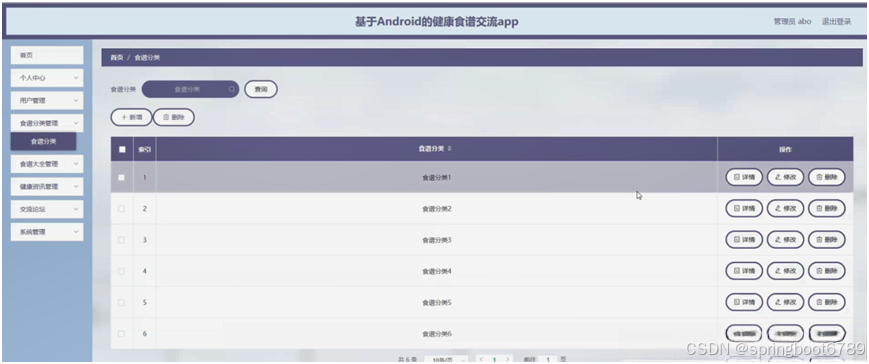Screen dimensions: 869x364
Task: Click index number 5 in the 索引 column
Action: click(145, 303)
